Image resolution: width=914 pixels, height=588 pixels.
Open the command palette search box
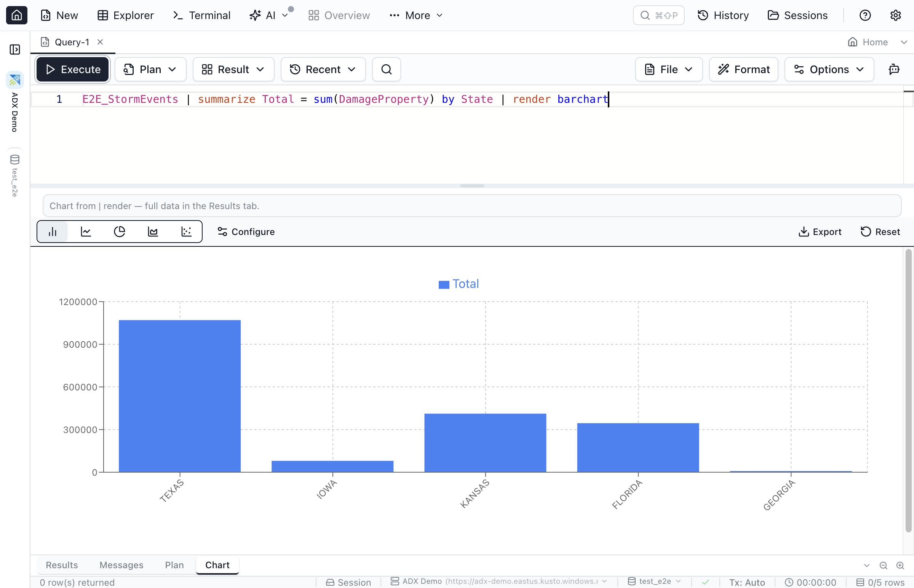pyautogui.click(x=658, y=15)
